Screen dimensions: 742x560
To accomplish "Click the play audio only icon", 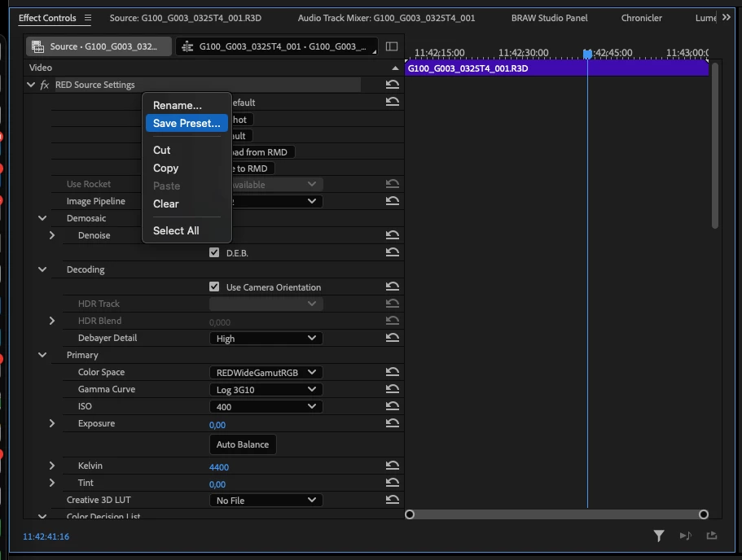I will 685,536.
